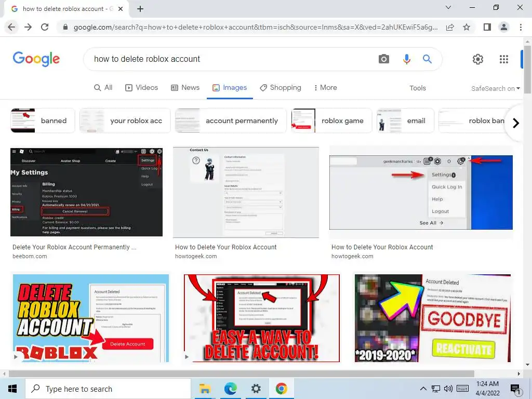Switch to Shopping results tab
532x399 pixels.
pos(280,87)
